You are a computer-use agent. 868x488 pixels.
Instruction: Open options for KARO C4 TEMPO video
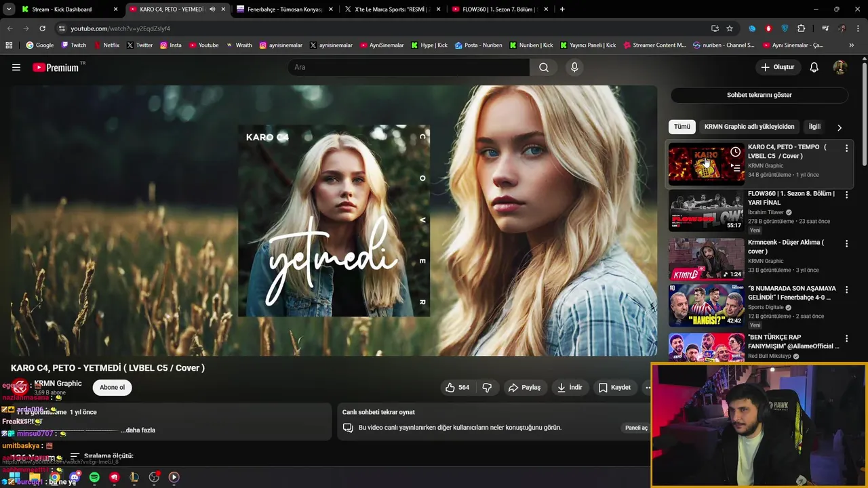[846, 148]
